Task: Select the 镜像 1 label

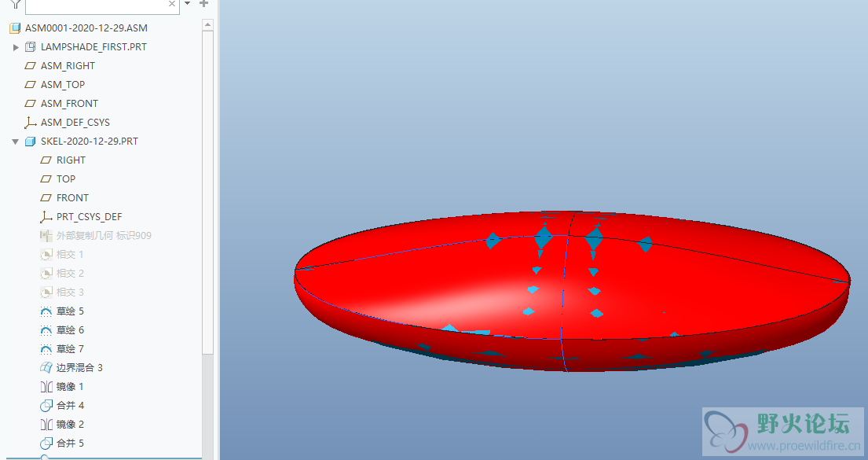Action: (x=70, y=386)
